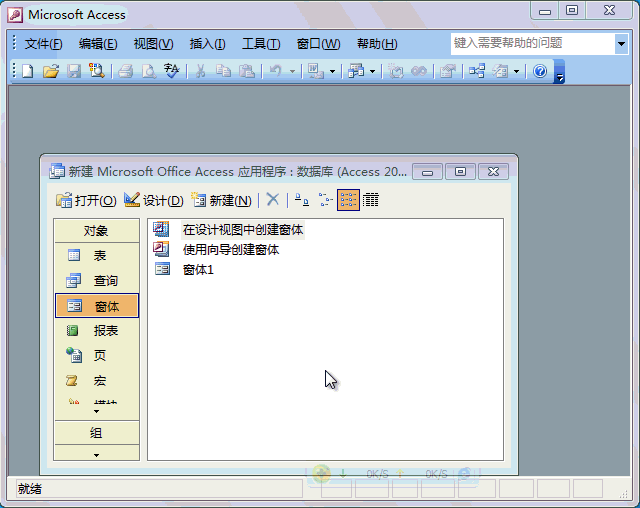Click the Analyze icon
This screenshot has height=508, width=640.
(x=356, y=71)
